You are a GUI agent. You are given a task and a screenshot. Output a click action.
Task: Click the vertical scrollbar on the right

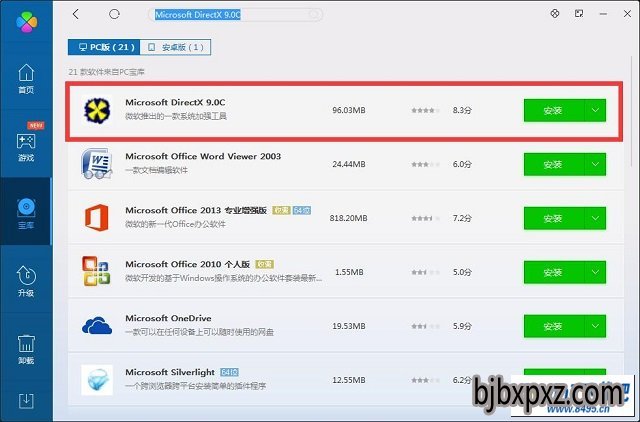[633, 110]
